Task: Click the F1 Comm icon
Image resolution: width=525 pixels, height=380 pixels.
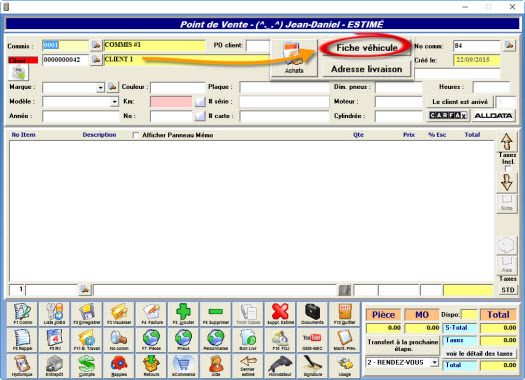Action: [22, 314]
